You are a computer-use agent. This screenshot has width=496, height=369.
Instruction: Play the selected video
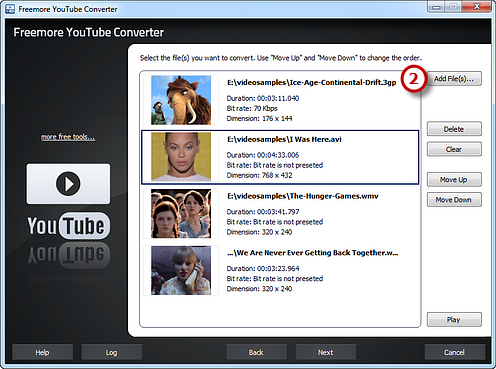pos(454,320)
